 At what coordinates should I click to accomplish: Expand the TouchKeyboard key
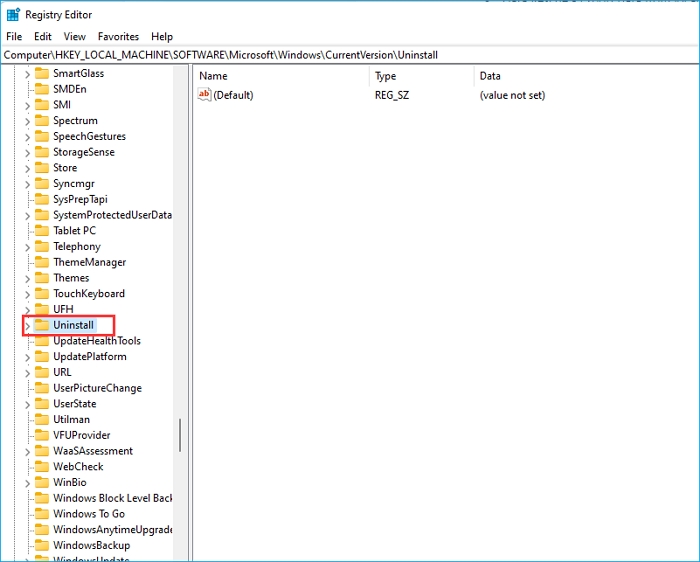[x=27, y=294]
